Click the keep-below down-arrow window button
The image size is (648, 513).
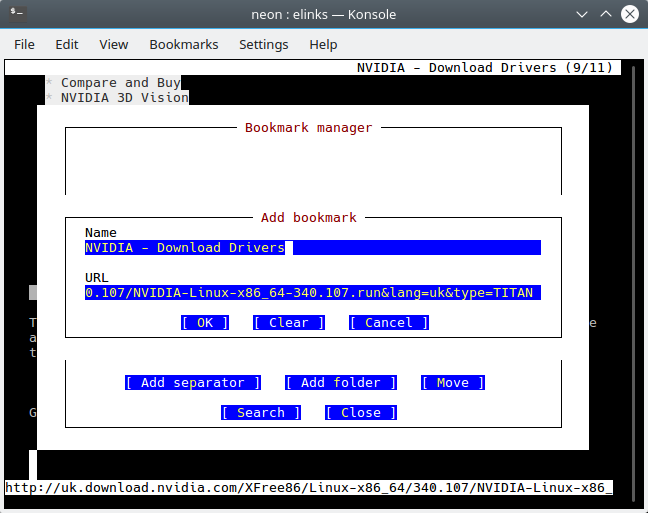(x=582, y=14)
